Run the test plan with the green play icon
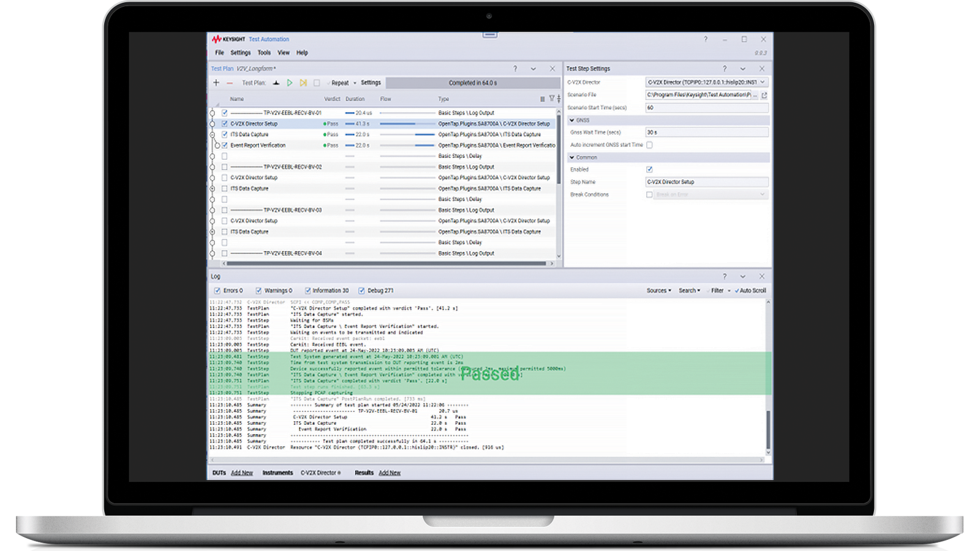 click(x=290, y=82)
